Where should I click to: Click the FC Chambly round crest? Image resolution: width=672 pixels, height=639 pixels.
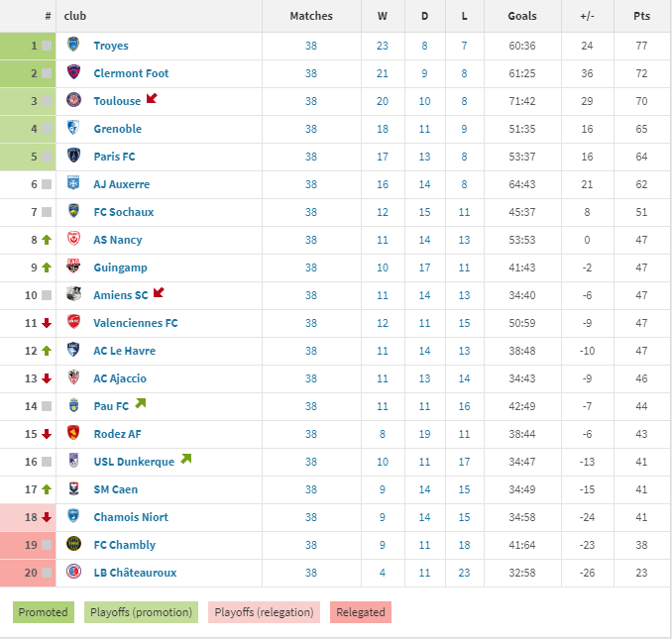coord(73,544)
